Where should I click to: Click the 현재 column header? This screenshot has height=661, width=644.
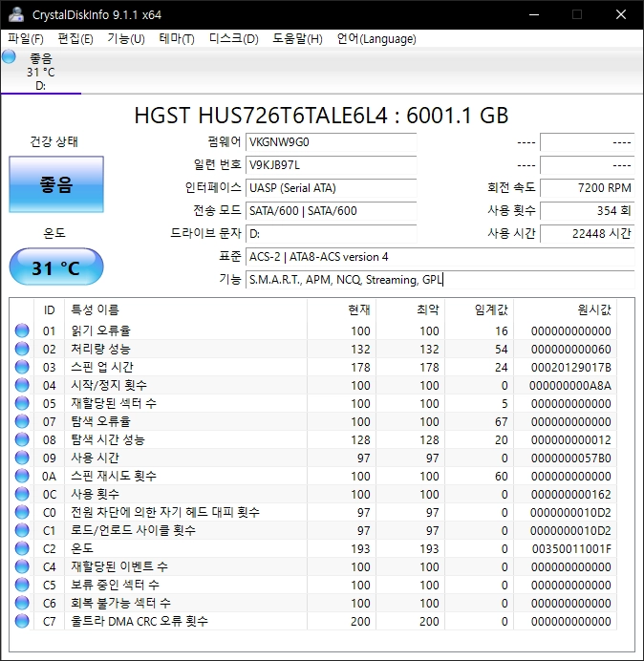(x=342, y=309)
